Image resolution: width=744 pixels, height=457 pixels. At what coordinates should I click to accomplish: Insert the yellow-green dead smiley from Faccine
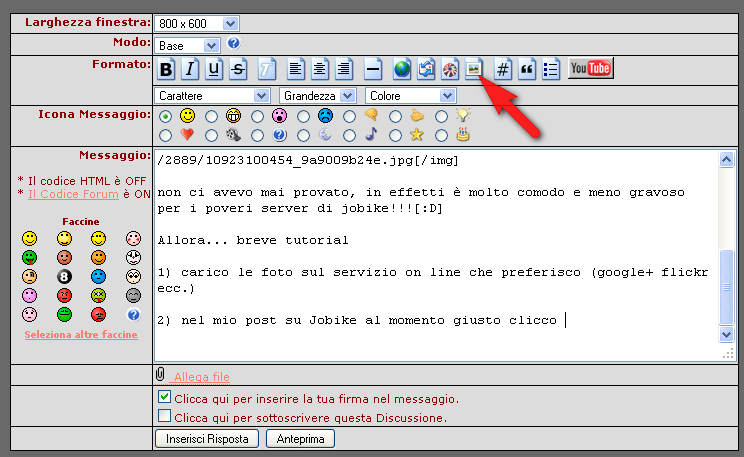(98, 295)
